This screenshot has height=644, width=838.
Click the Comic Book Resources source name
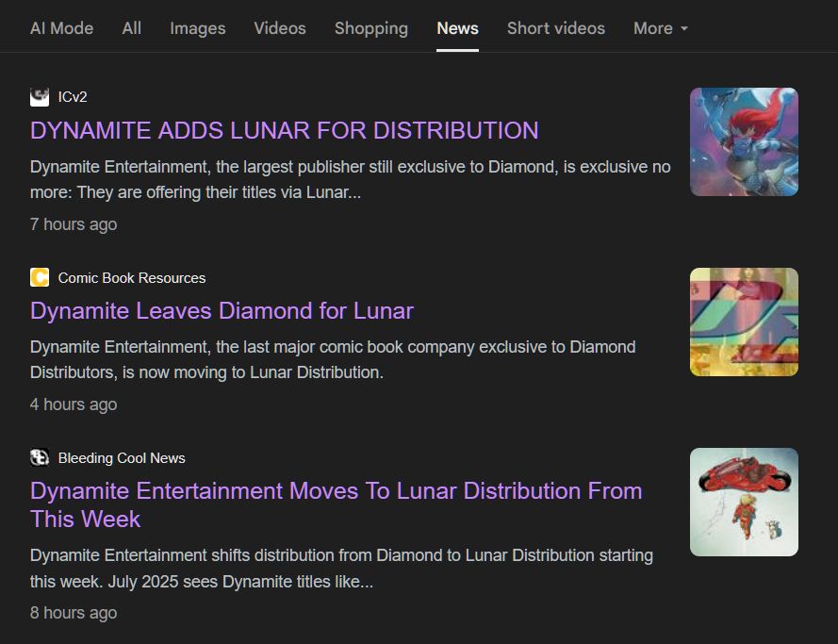click(132, 278)
